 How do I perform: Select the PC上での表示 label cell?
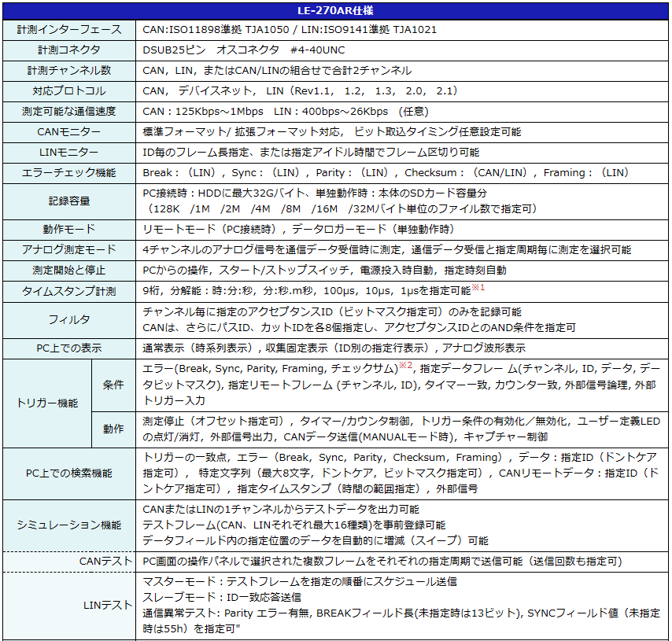coord(69,348)
